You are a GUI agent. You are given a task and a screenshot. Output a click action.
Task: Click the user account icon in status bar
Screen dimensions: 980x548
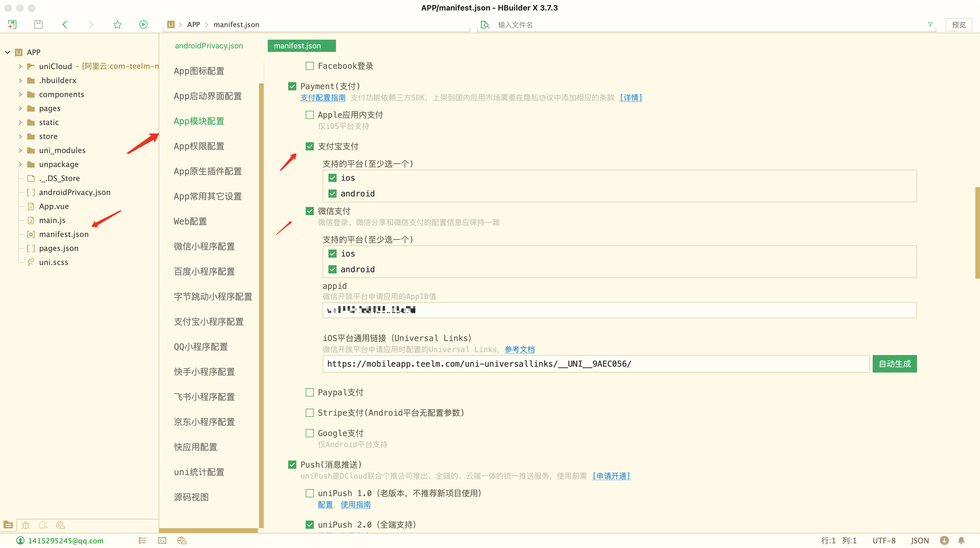click(20, 540)
